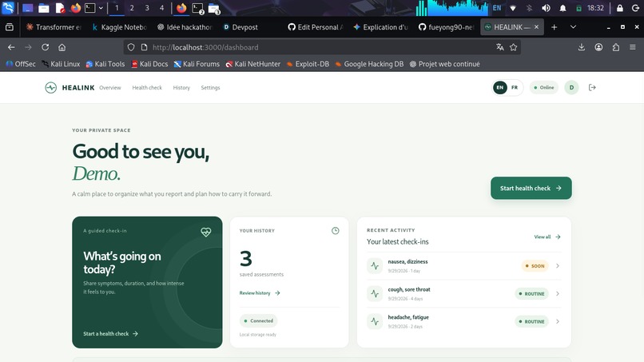
Task: Open the Health check navigation item
Action: (x=147, y=88)
